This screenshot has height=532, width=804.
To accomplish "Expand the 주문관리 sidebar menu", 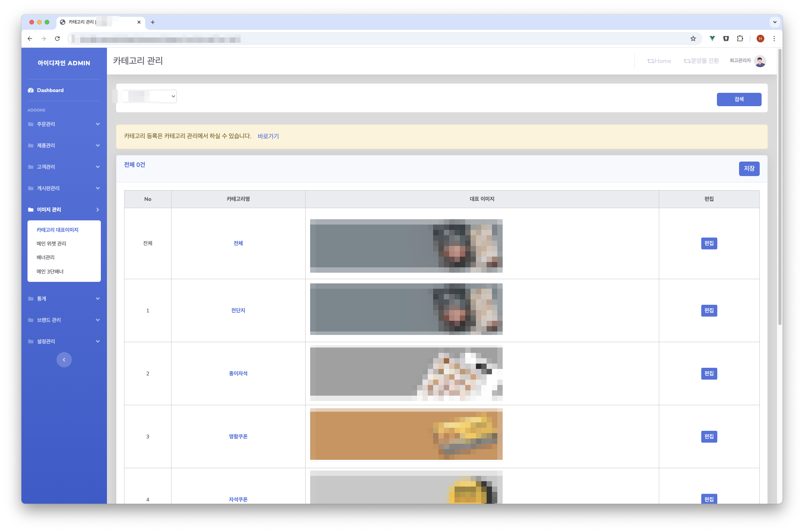I will pos(64,124).
